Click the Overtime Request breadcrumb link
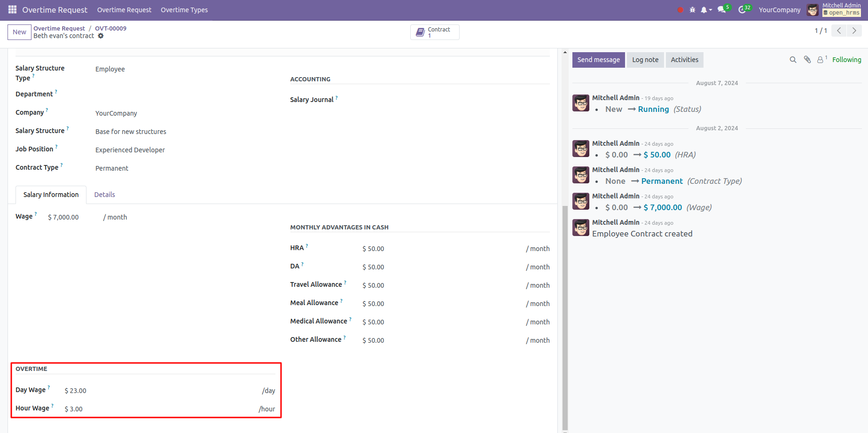Image resolution: width=868 pixels, height=433 pixels. point(59,28)
